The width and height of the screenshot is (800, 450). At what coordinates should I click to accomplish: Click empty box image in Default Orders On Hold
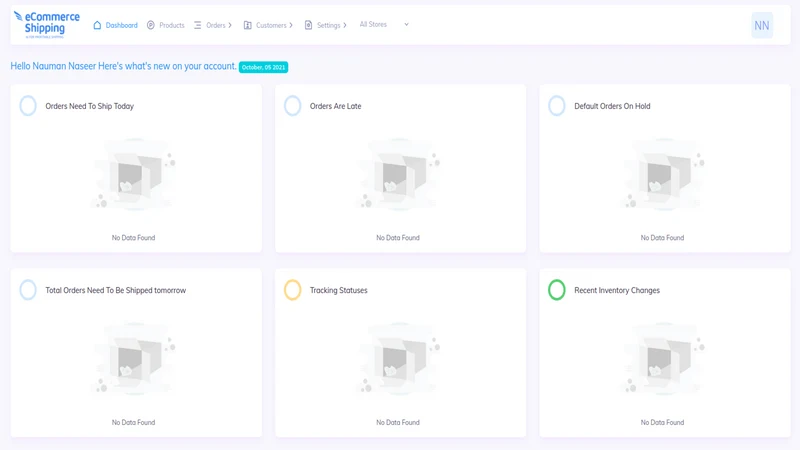(662, 175)
